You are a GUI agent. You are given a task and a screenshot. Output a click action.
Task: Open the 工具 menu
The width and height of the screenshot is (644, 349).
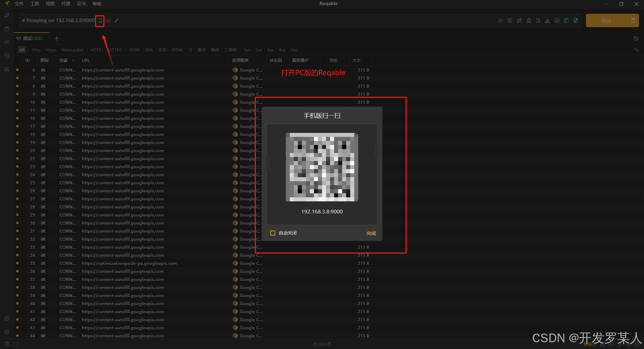coord(35,4)
